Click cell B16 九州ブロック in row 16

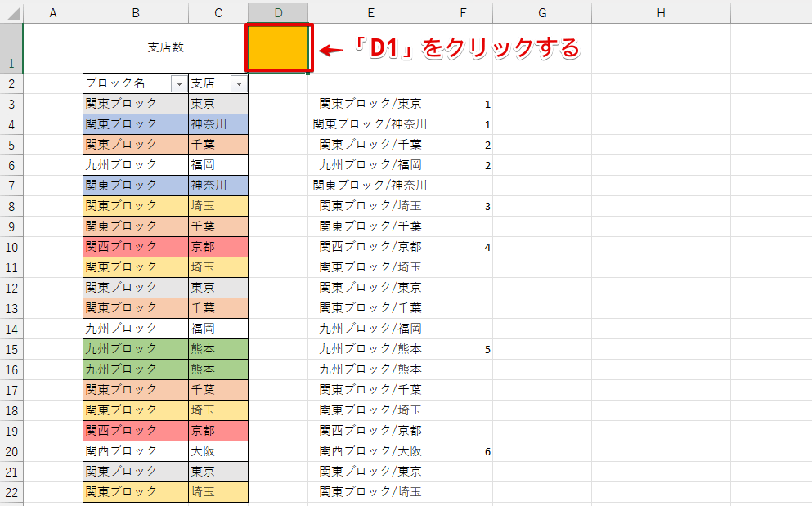click(136, 369)
